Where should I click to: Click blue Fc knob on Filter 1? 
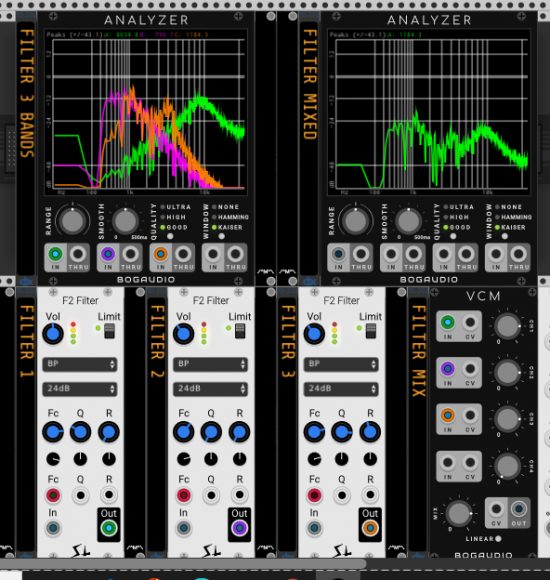click(x=53, y=432)
